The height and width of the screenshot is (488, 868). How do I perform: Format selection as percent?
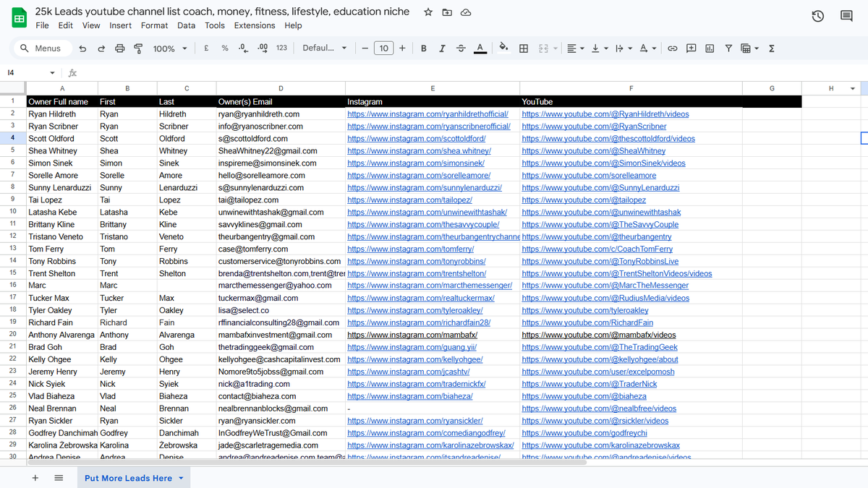(225, 48)
